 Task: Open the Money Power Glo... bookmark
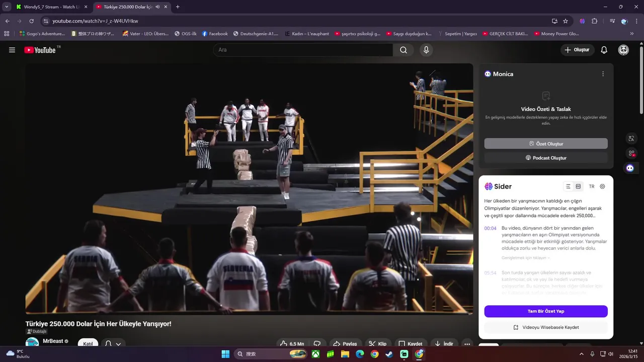(x=556, y=34)
